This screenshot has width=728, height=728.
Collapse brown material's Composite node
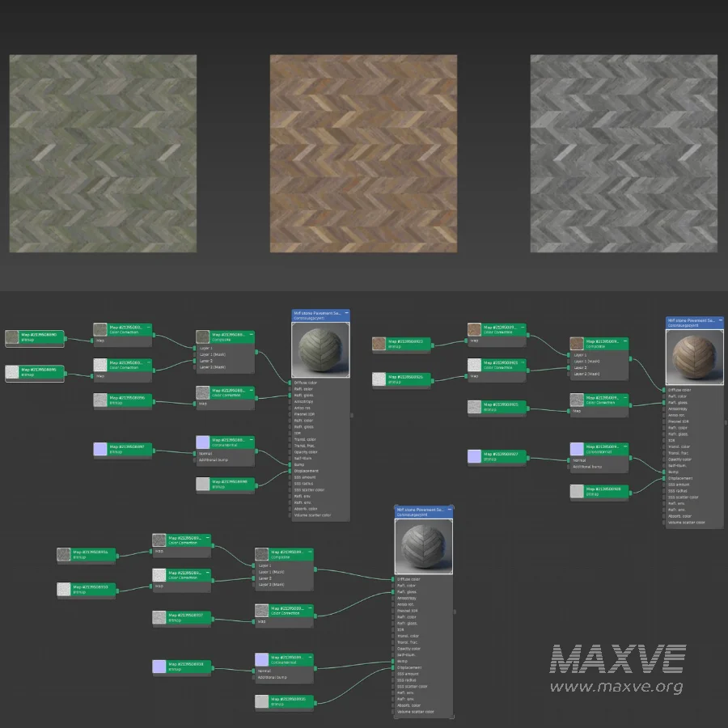pyautogui.click(x=625, y=341)
